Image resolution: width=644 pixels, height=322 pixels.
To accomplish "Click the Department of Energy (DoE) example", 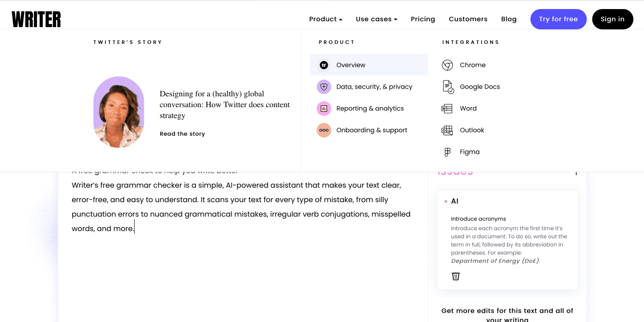I will [496, 261].
